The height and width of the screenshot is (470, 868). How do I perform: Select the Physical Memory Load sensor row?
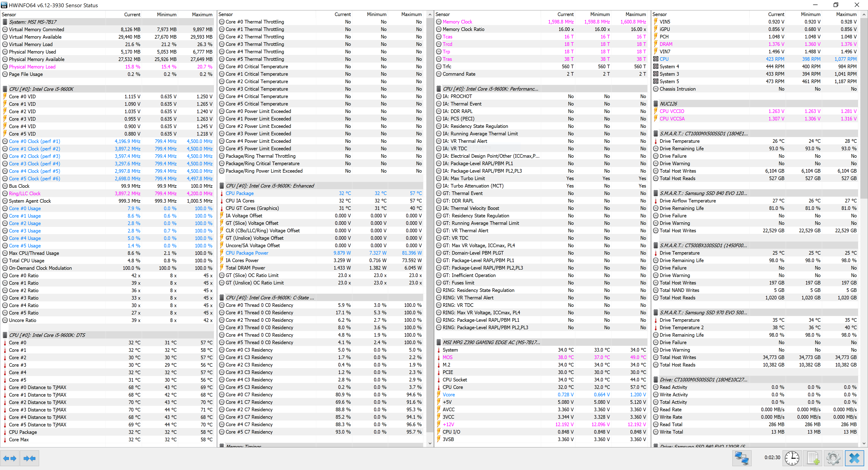click(x=32, y=67)
